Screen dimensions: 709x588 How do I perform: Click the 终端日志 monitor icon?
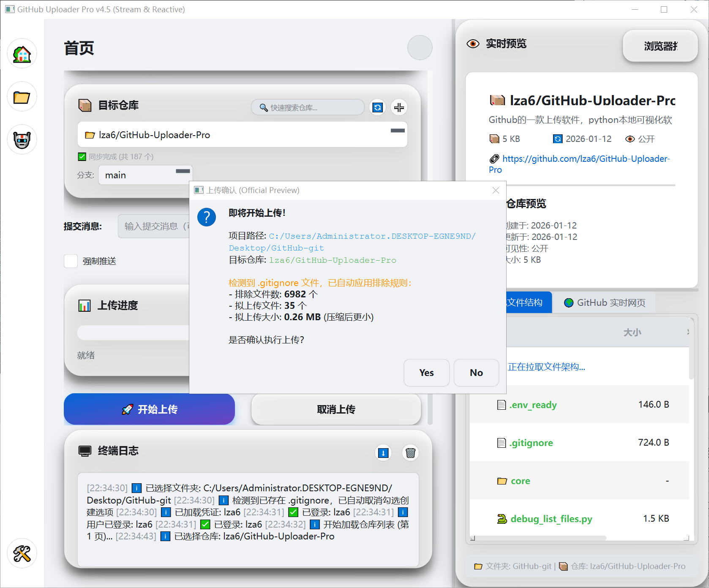pyautogui.click(x=85, y=451)
